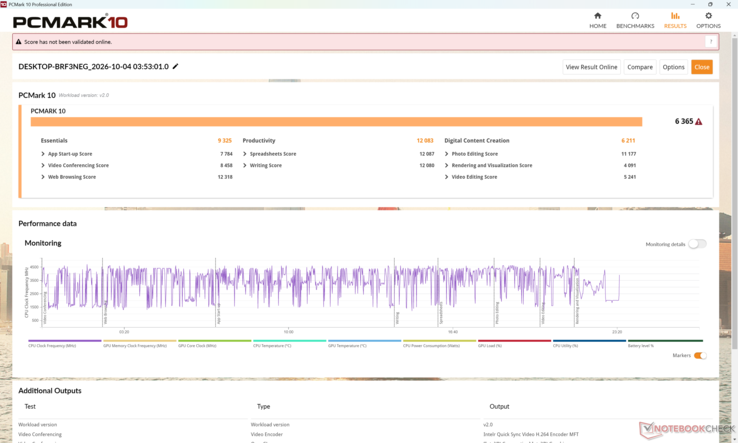Click the orange Close button

(701, 67)
